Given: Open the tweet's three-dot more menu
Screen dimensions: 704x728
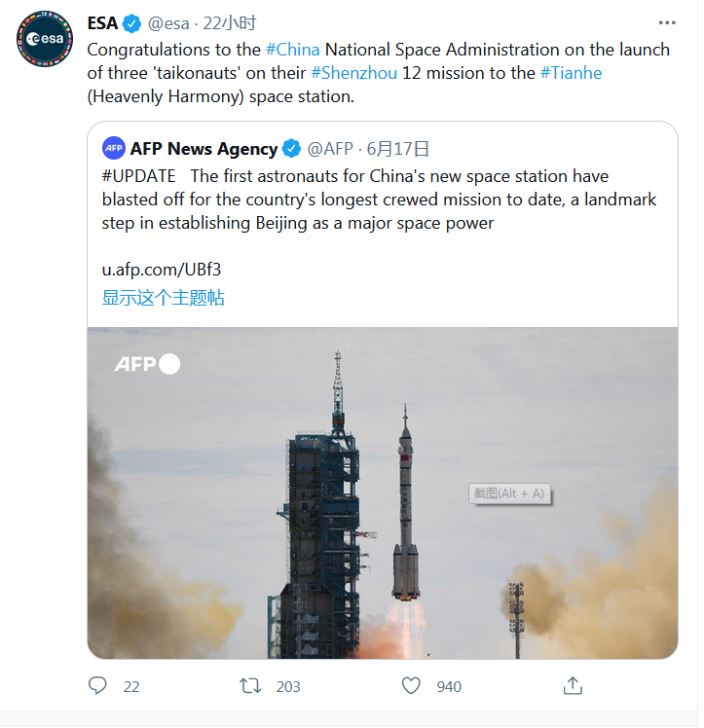Looking at the screenshot, I should point(666,23).
